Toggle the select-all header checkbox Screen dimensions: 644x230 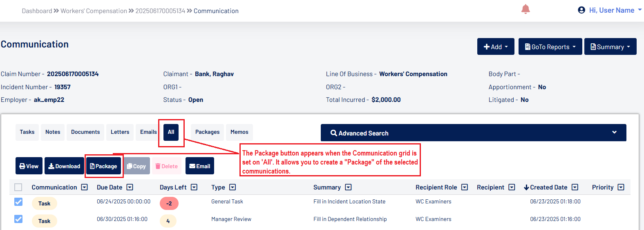coord(18,187)
